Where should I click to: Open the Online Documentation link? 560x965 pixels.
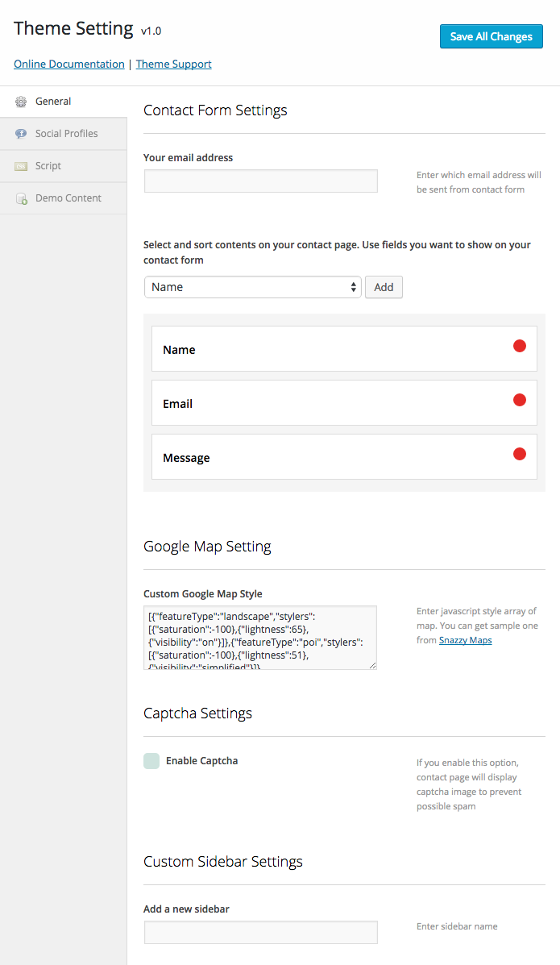coord(69,64)
